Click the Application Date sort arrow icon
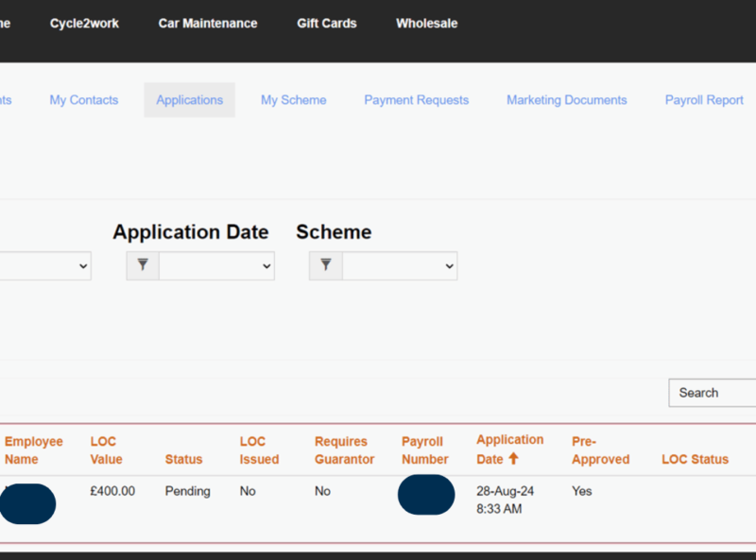Screen dimensions: 756x560 click(x=514, y=459)
